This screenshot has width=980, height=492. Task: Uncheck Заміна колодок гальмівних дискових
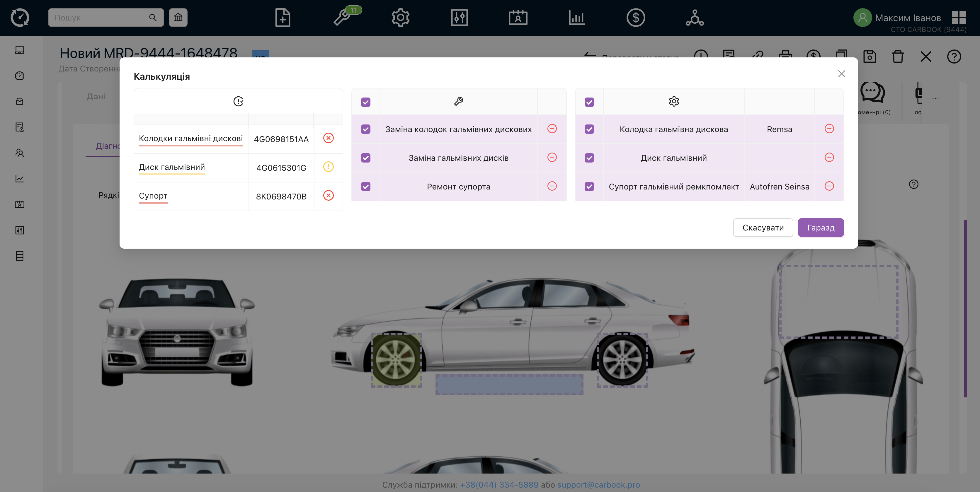pos(366,129)
